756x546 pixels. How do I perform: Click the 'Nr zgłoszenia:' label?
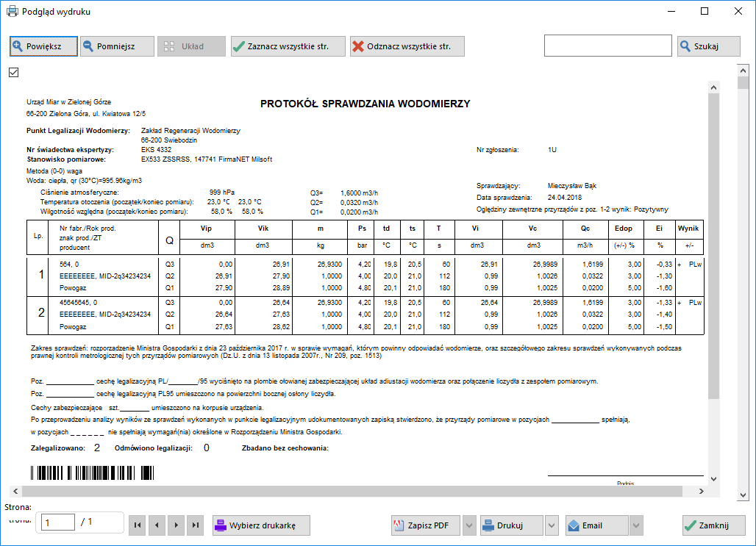[x=498, y=150]
